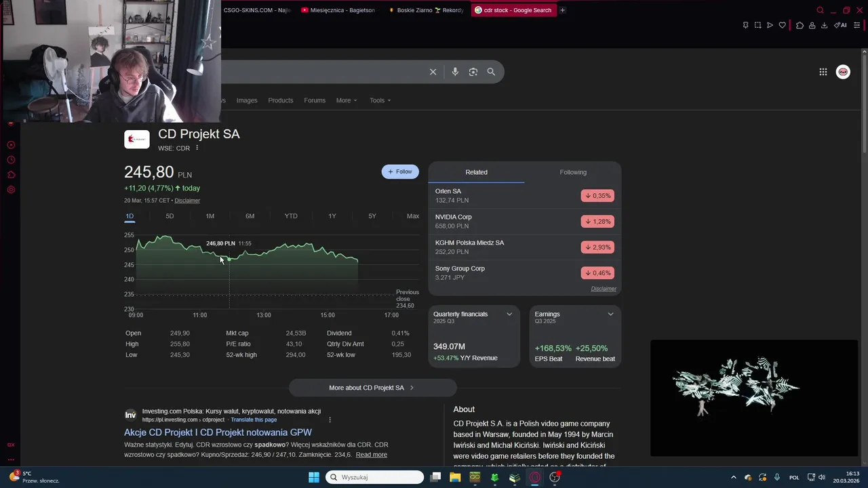Open a new browser tab
The height and width of the screenshot is (488, 868).
562,10
